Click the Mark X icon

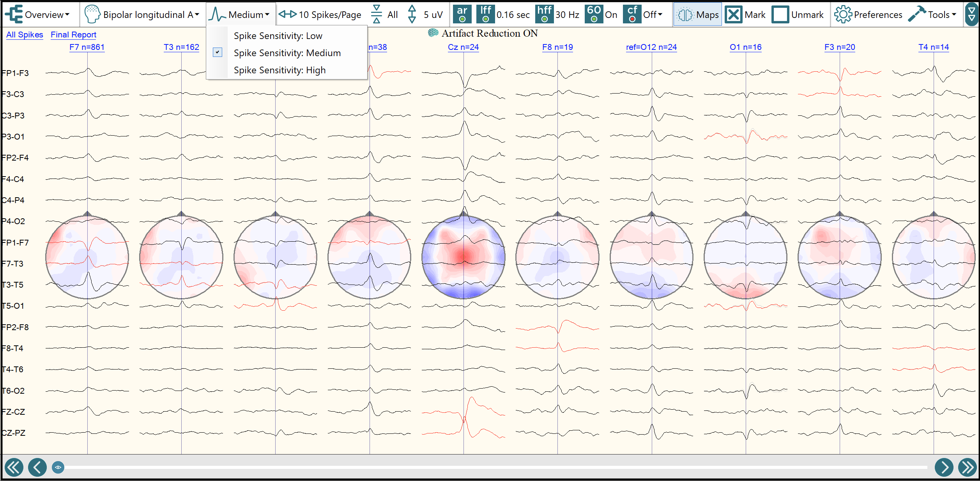734,15
